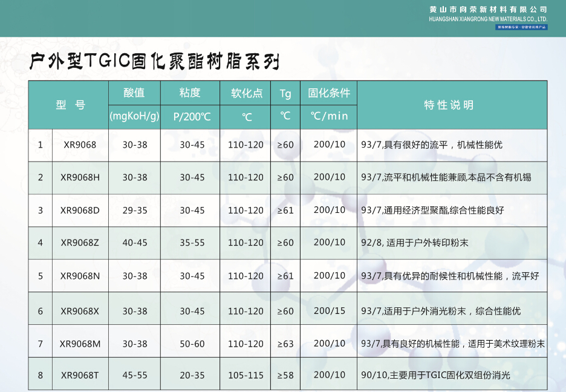Click the XR9068H model cell

pyautogui.click(x=80, y=178)
